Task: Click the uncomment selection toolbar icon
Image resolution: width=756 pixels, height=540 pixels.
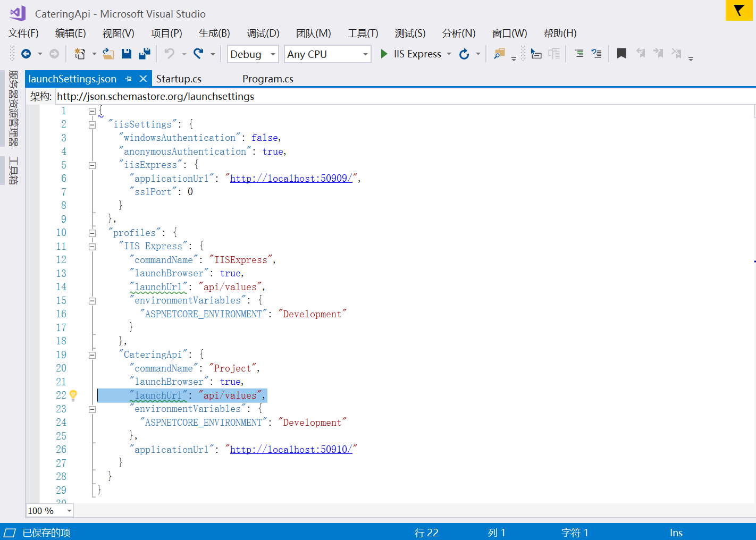Action: click(555, 54)
